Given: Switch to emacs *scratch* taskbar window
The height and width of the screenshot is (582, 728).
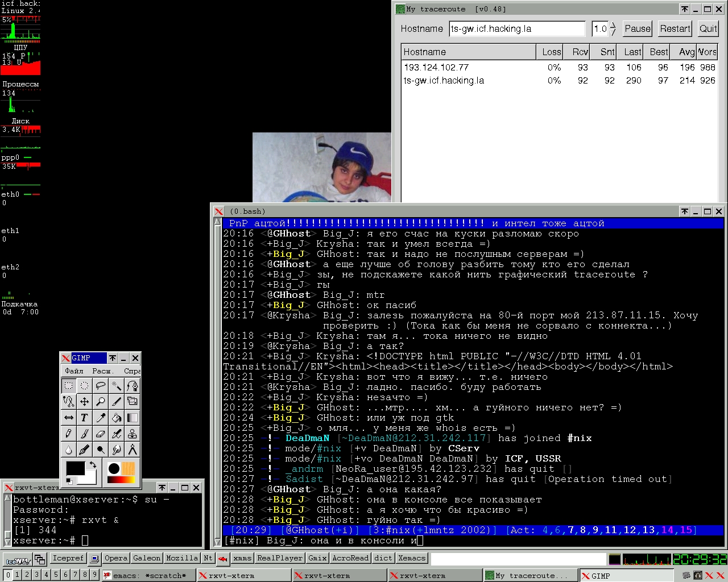Looking at the screenshot, I should click(x=148, y=576).
